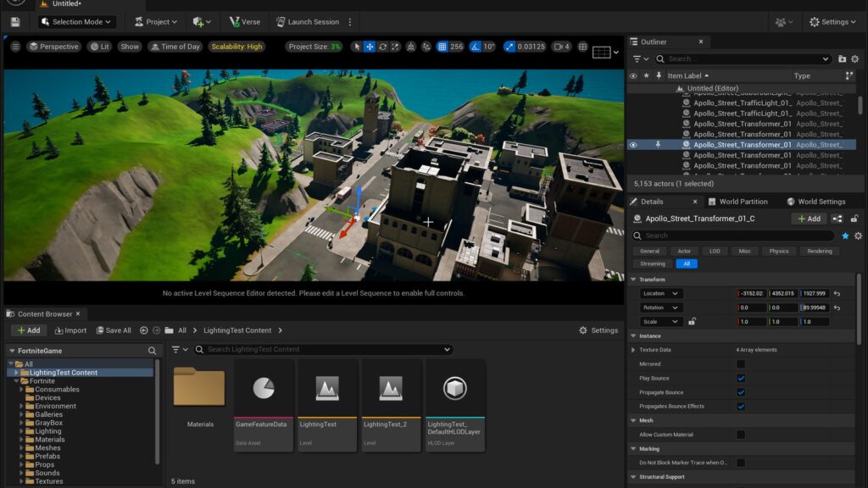Open the Project menu
Screen dimensions: 868x488
click(156, 22)
